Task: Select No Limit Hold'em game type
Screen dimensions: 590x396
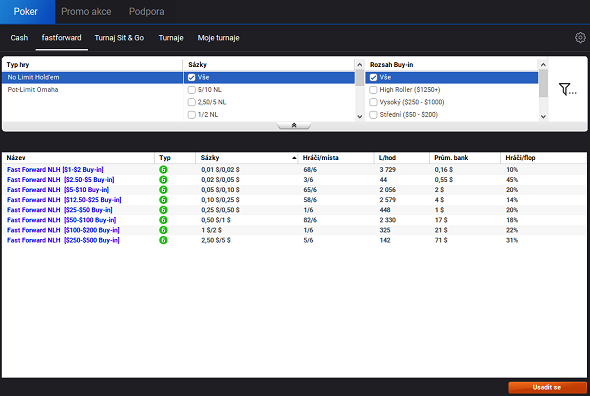Action: tap(93, 78)
